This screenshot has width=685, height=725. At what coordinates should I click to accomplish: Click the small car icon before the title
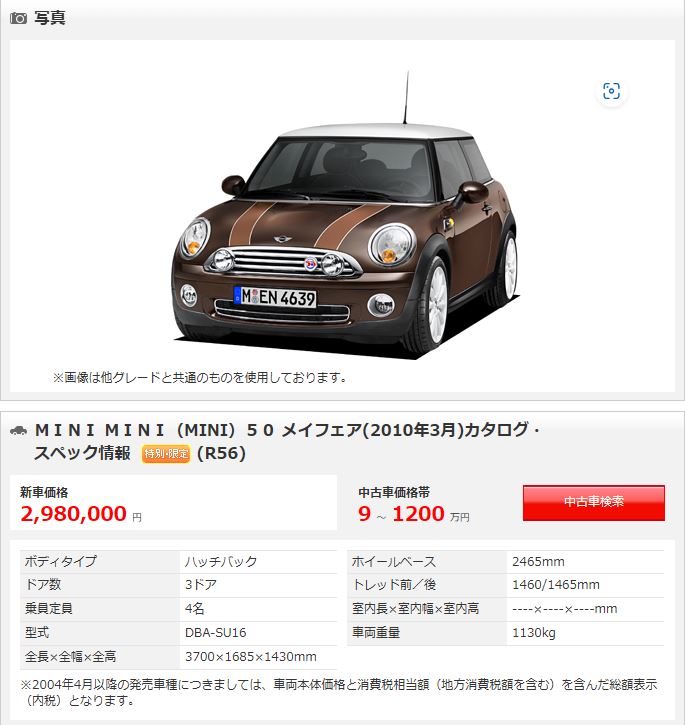coord(19,430)
